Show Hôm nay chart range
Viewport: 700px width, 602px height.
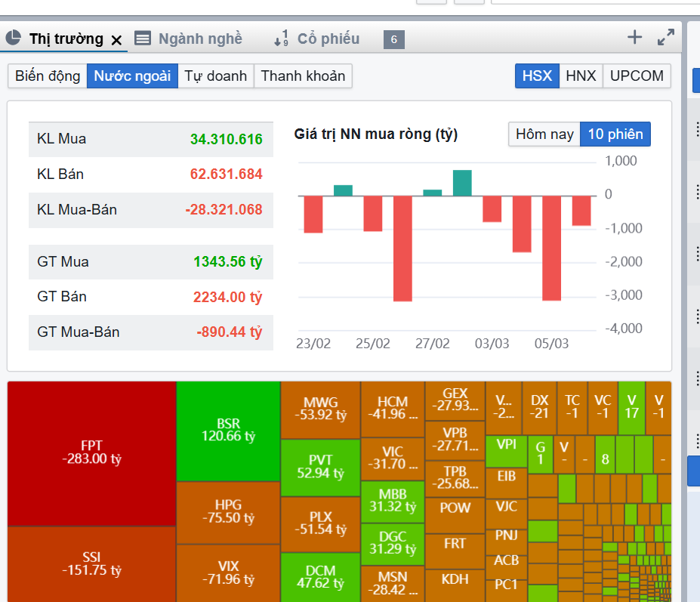tap(544, 134)
